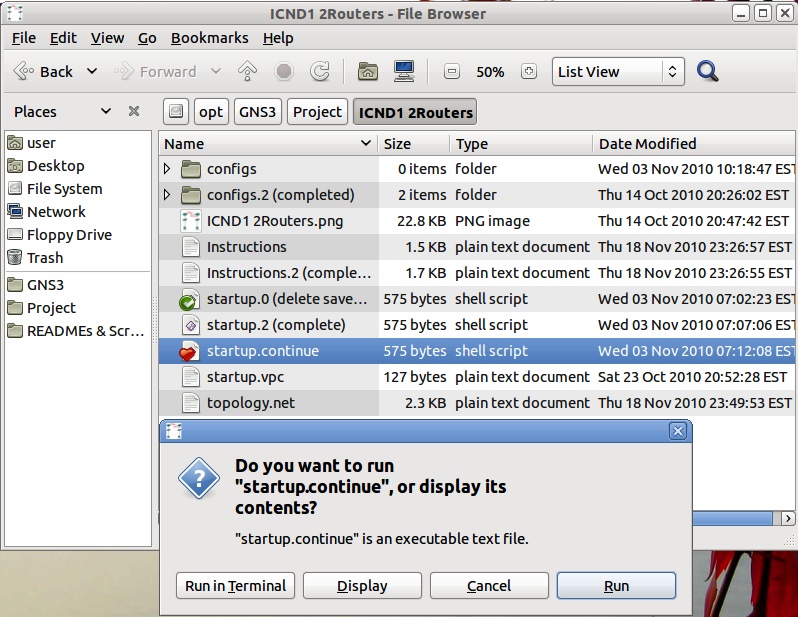Sort by the Date Modified column

(x=647, y=144)
